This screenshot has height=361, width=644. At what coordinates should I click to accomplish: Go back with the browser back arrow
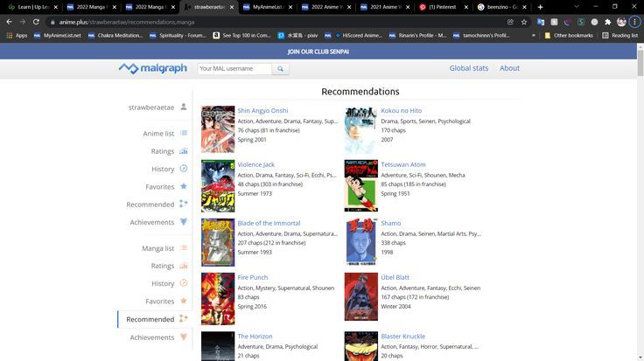[x=9, y=22]
